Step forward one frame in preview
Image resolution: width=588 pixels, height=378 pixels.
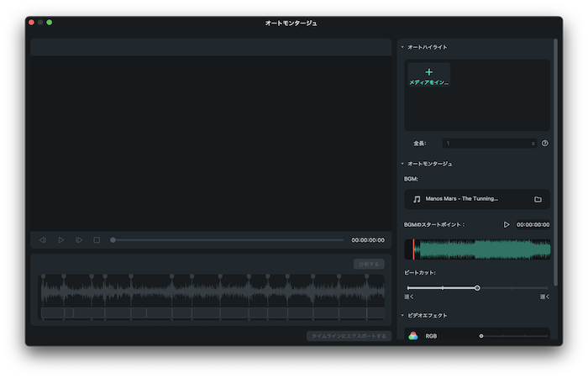click(79, 240)
